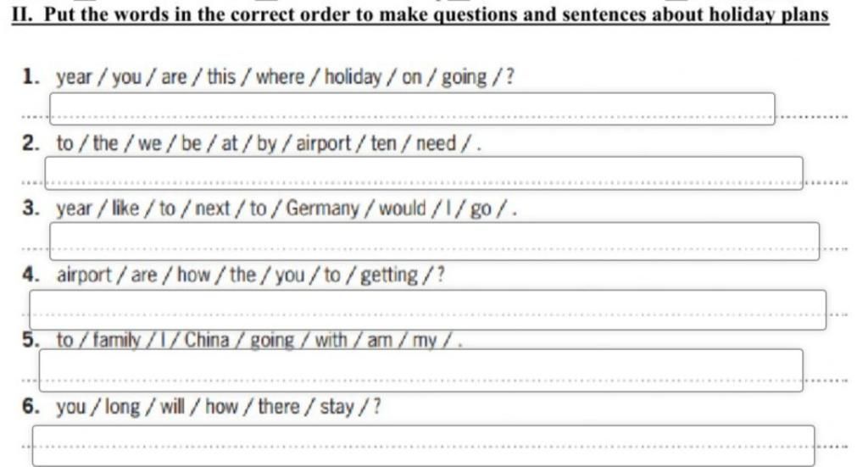The height and width of the screenshot is (467, 868).
Task: Click the answer box for question 1
Action: [413, 108]
